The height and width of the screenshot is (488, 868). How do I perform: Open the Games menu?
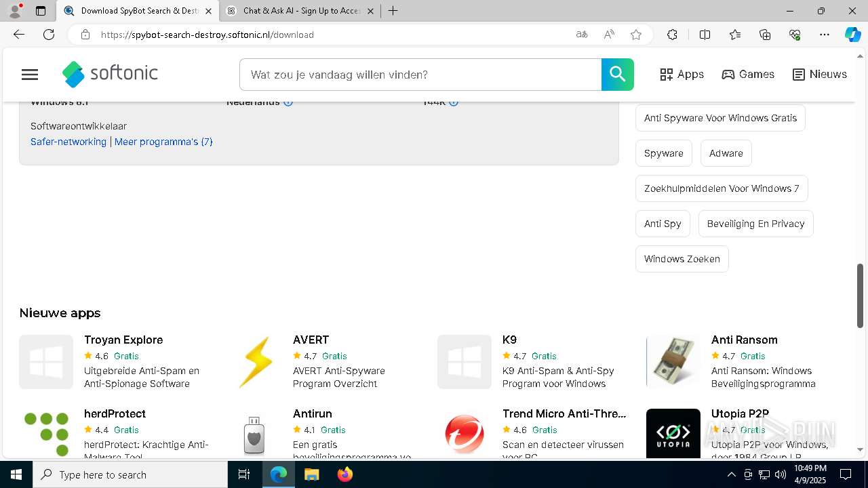pos(748,75)
